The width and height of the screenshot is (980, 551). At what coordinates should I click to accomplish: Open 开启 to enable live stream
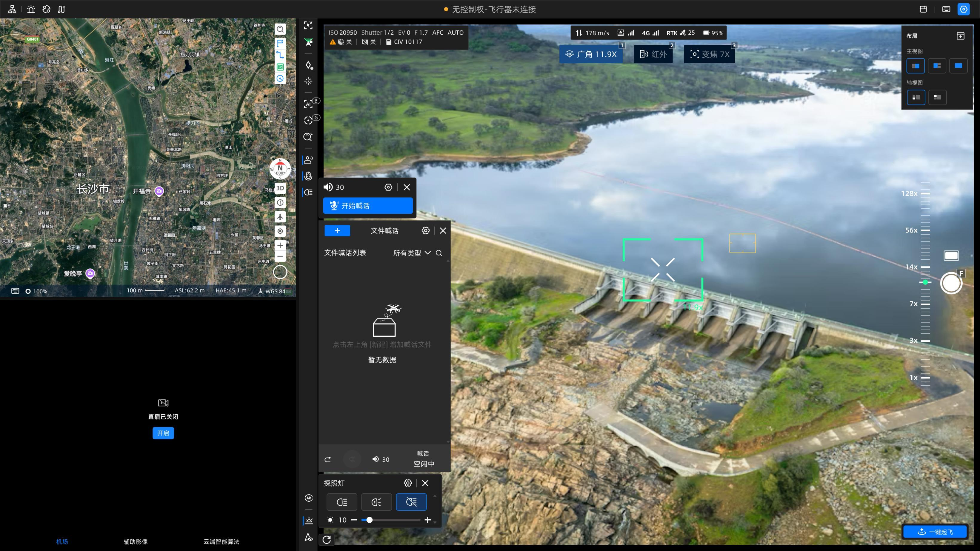point(163,433)
